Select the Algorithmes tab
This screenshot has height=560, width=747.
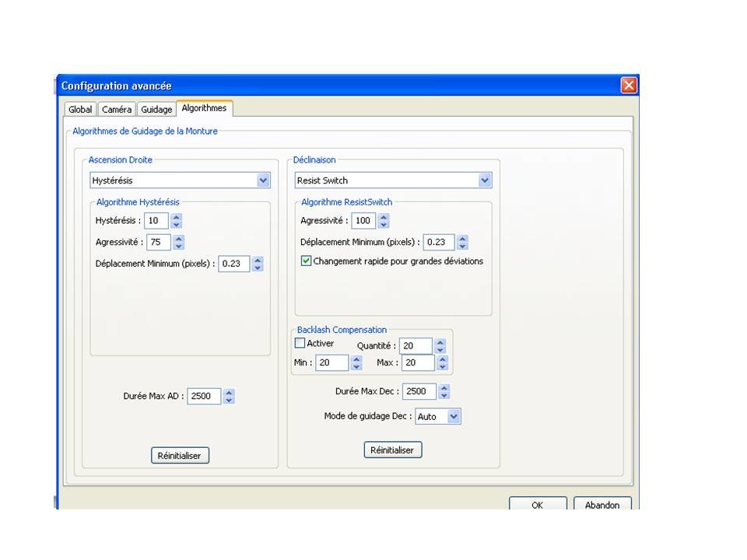tap(205, 108)
